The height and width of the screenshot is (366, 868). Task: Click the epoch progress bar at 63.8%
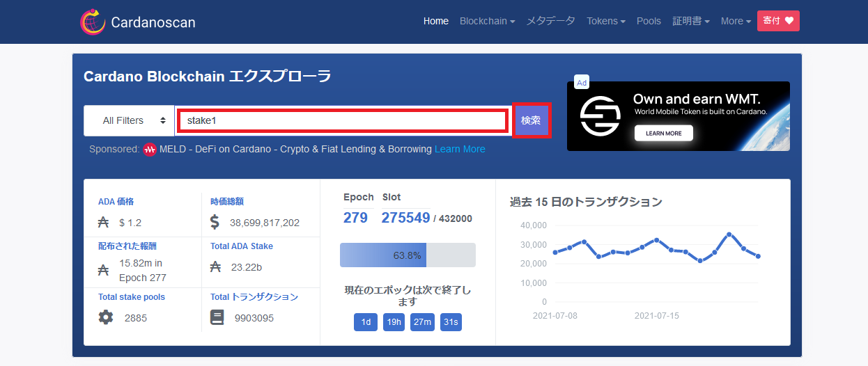coord(408,255)
